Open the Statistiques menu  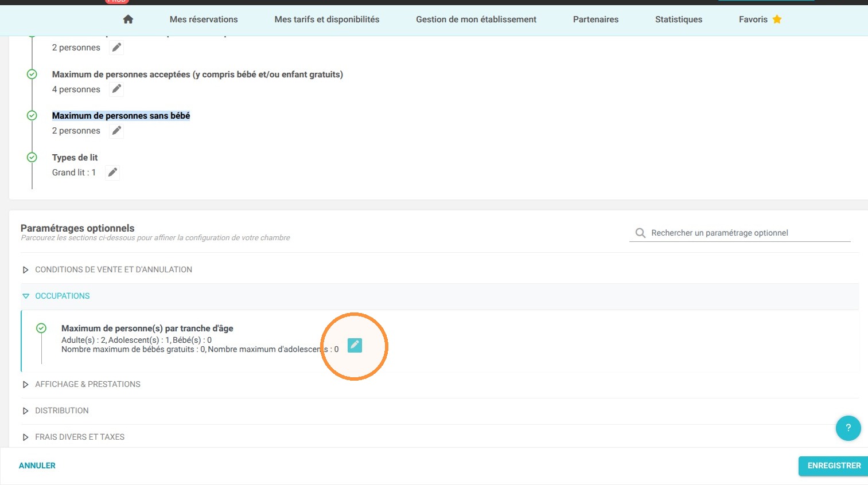click(x=679, y=19)
